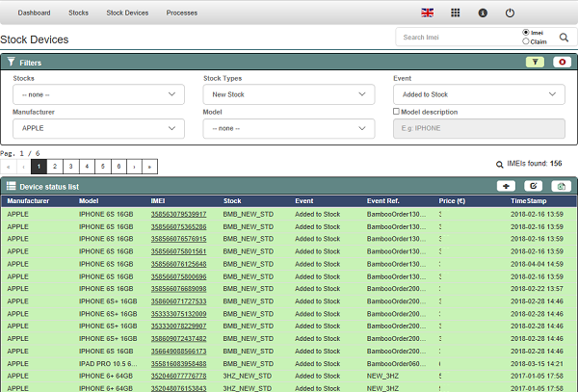Expand the Stocks dropdown

(x=98, y=94)
